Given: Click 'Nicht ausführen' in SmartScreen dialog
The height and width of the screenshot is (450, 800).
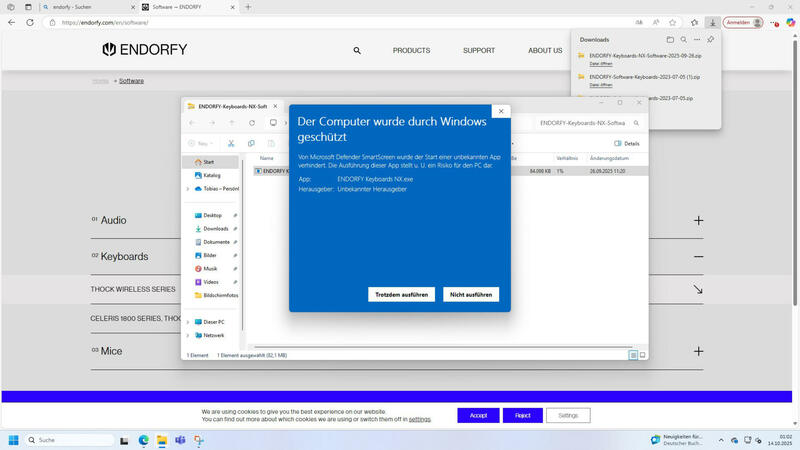Looking at the screenshot, I should [x=470, y=294].
